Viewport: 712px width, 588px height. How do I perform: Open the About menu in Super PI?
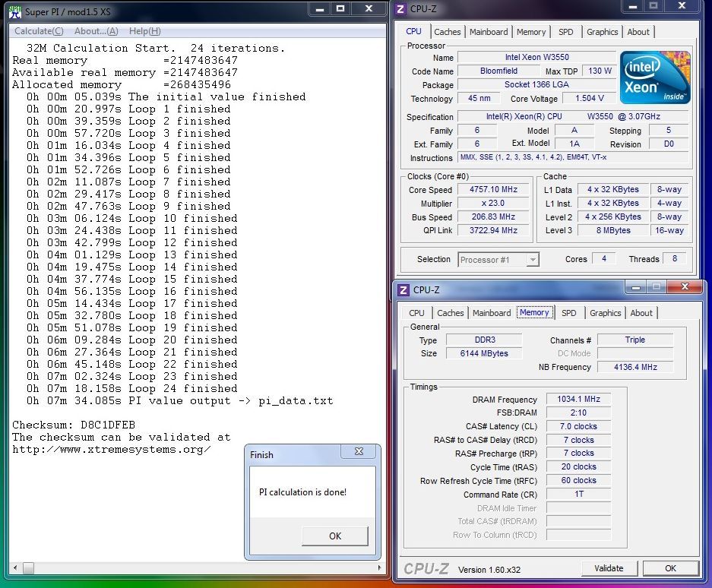(x=97, y=31)
